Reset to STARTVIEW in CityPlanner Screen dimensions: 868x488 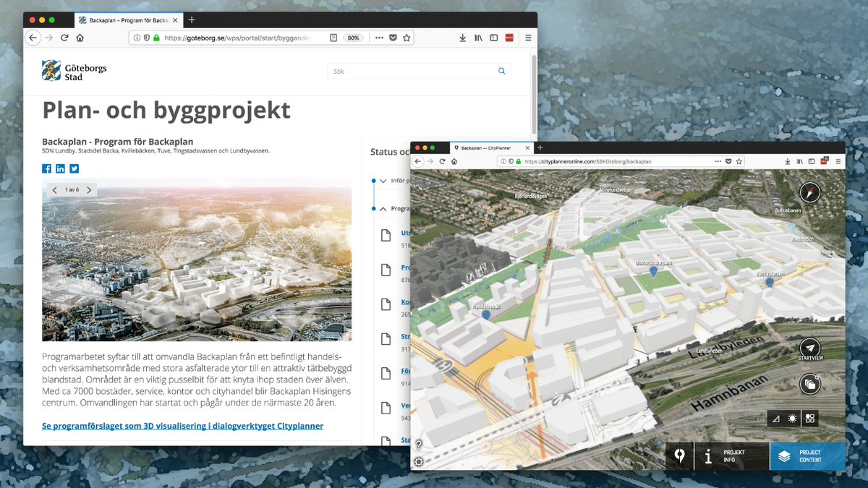click(x=809, y=350)
